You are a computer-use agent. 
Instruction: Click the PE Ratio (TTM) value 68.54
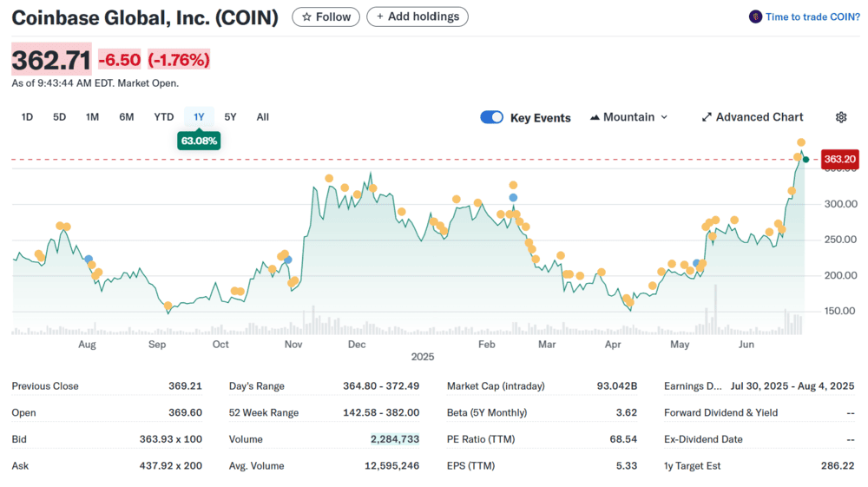623,439
